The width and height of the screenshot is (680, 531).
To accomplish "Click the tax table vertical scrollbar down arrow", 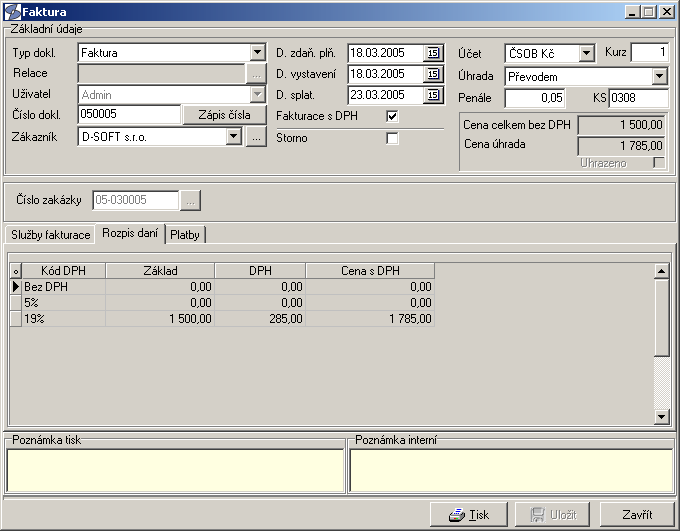I will point(660,416).
